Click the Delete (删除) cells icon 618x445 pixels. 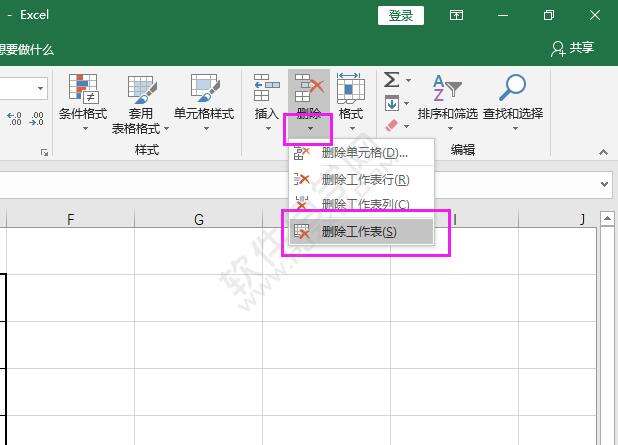click(309, 88)
